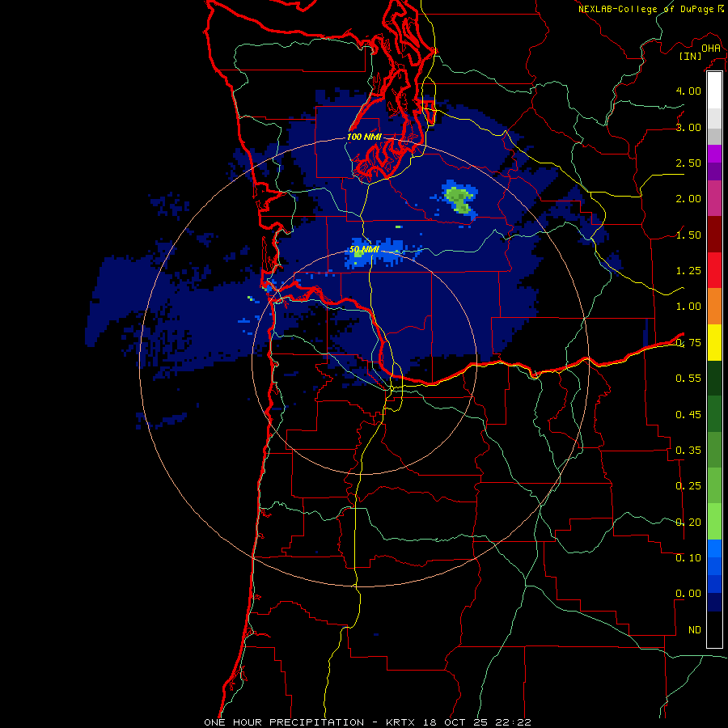Click the green precipitation cell northeast of radar
Screen dimensions: 728x728
pyautogui.click(x=459, y=200)
